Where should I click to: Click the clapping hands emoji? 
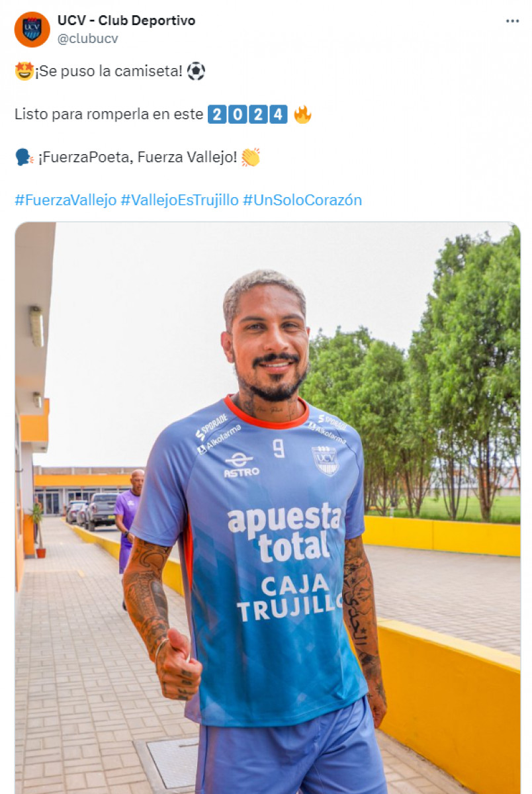pyautogui.click(x=251, y=157)
